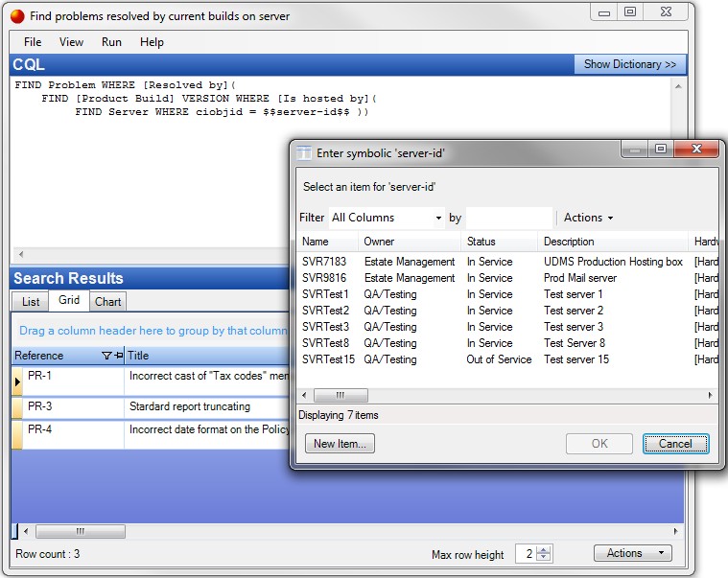Image resolution: width=728 pixels, height=578 pixels.
Task: Sort by the Name column header
Action: 327,242
